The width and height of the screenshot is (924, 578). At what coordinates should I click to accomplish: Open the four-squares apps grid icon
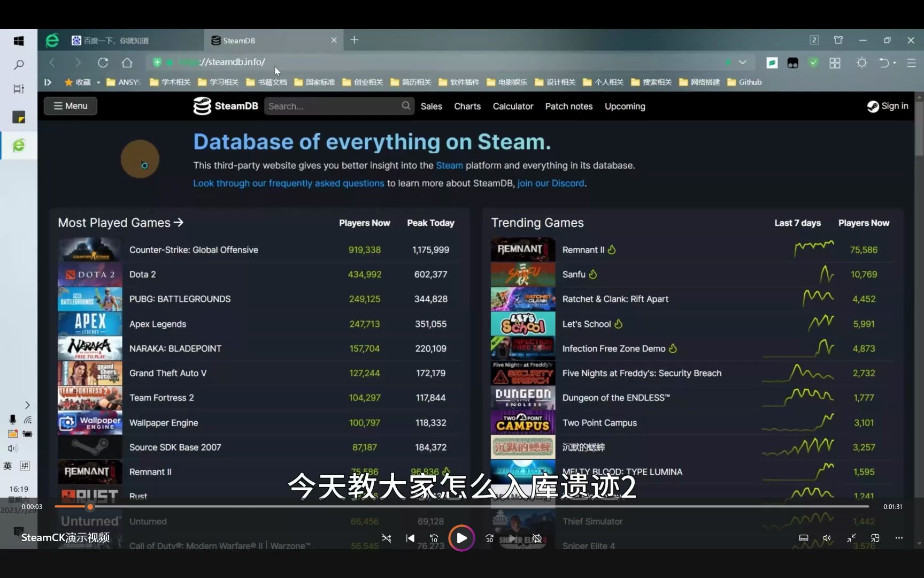(x=835, y=63)
